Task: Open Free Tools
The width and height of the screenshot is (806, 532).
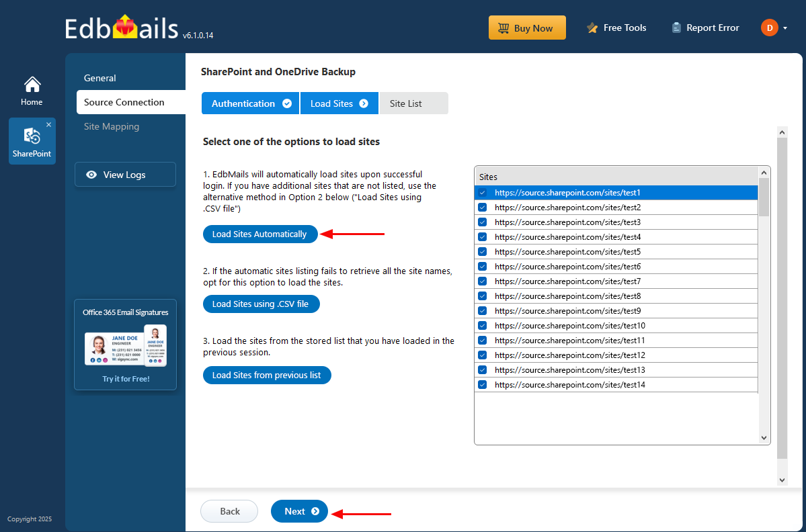Action: [616, 28]
